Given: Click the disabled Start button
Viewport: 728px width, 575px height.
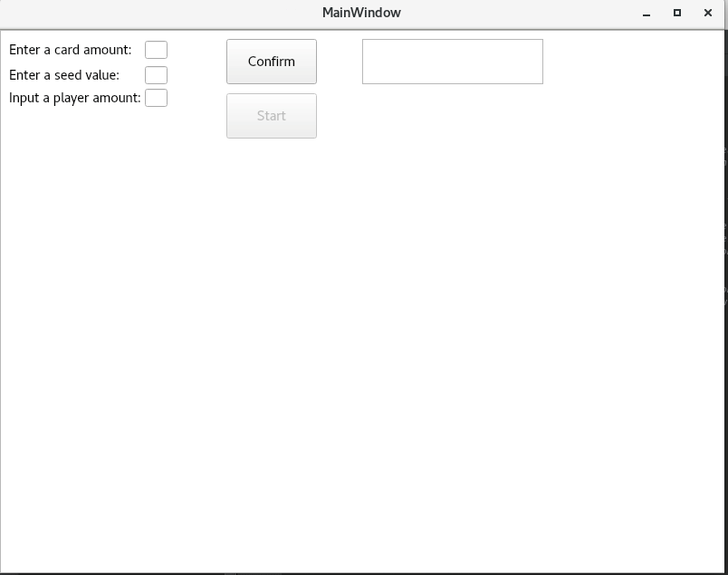Looking at the screenshot, I should tap(271, 115).
